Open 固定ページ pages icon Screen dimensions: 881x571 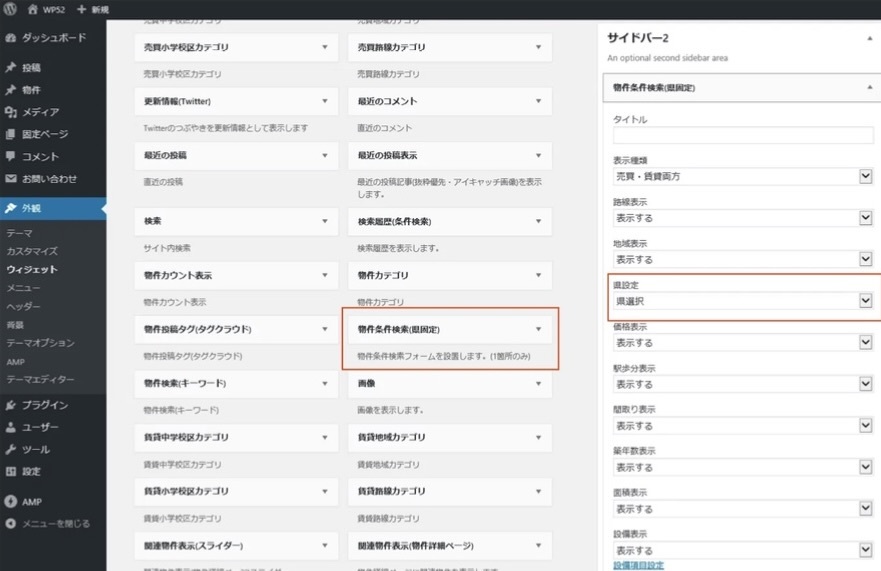11,134
